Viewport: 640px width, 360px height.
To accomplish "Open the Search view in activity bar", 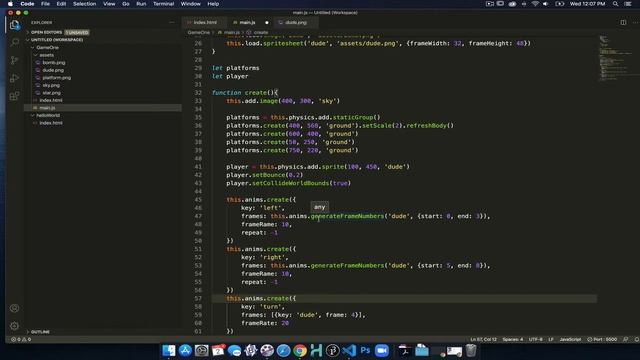I will [x=15, y=42].
